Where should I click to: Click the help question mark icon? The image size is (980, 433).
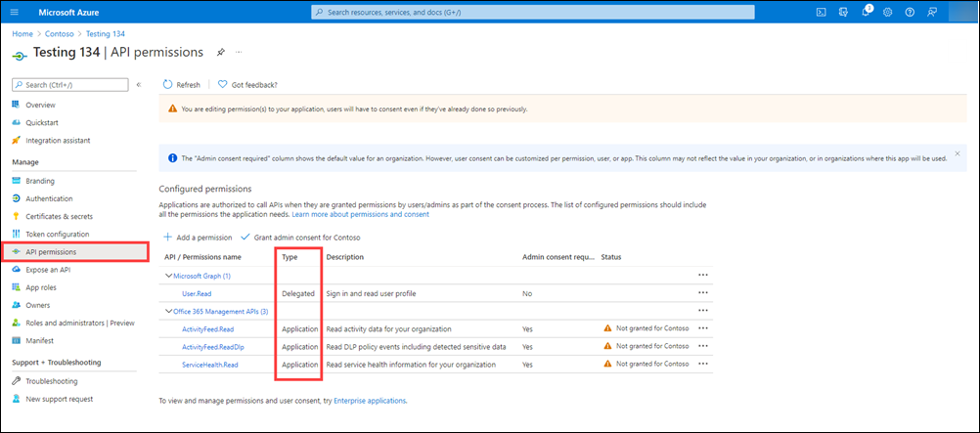(910, 12)
